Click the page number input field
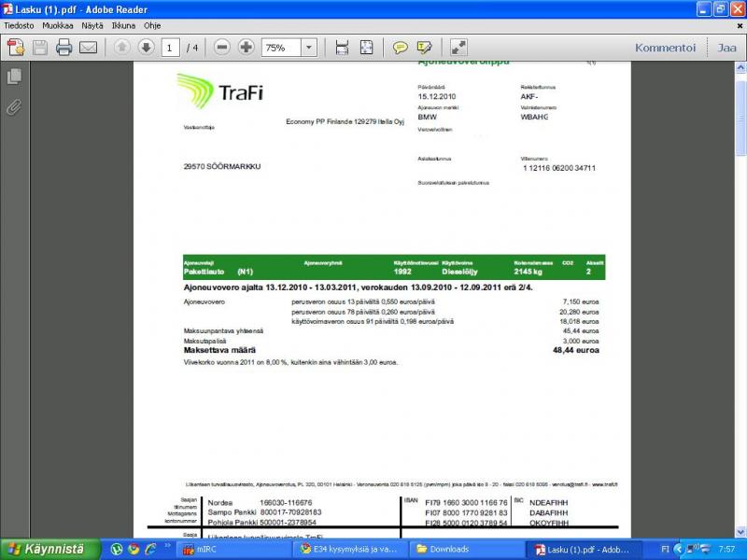 point(171,48)
